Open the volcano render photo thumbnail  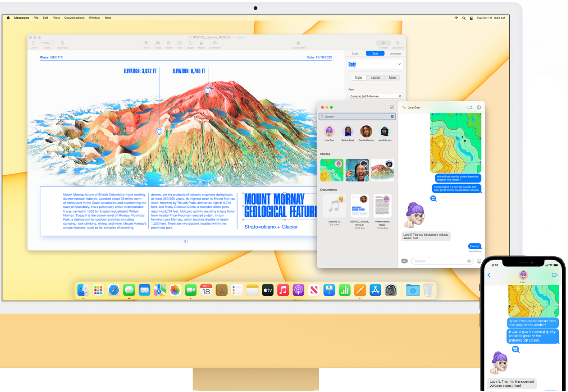(382, 170)
